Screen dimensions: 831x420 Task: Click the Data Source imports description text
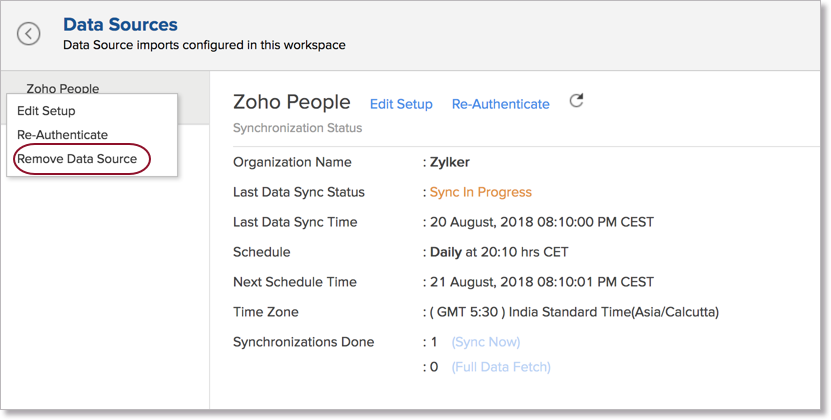(x=204, y=45)
